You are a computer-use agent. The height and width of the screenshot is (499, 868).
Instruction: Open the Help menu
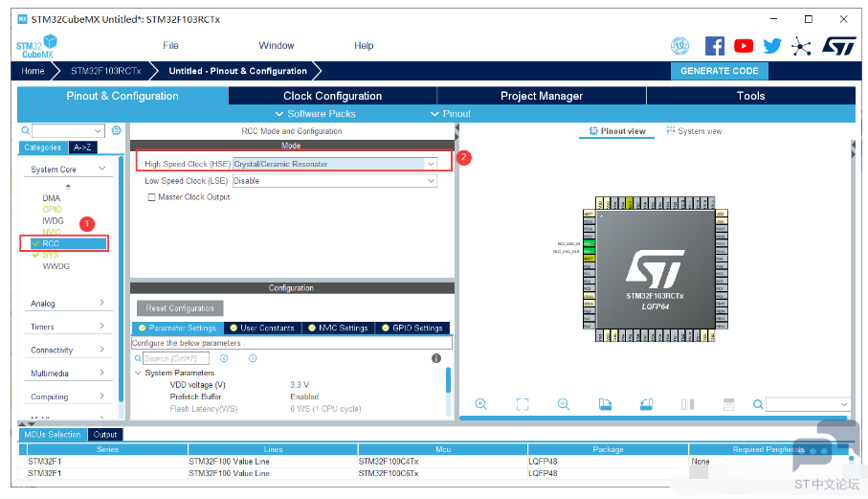[x=364, y=45]
